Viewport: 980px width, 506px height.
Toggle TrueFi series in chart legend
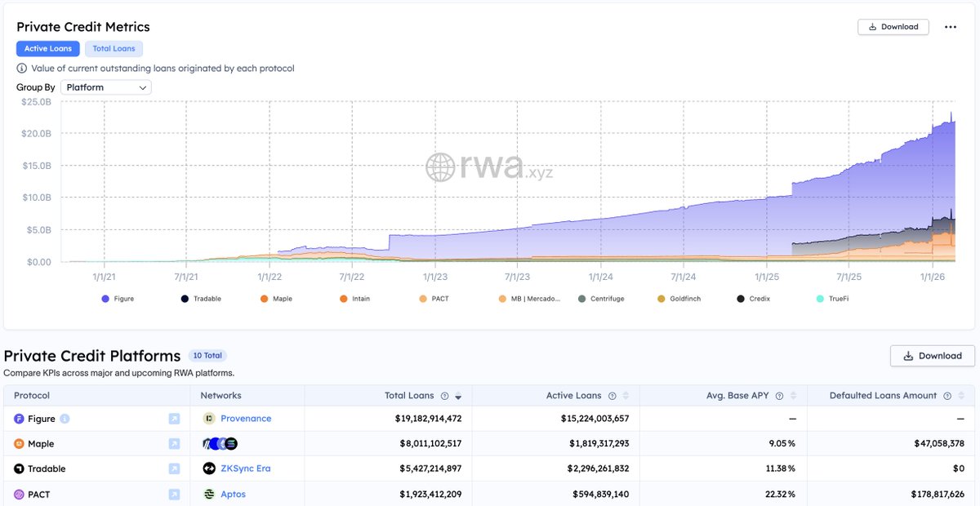pos(832,299)
